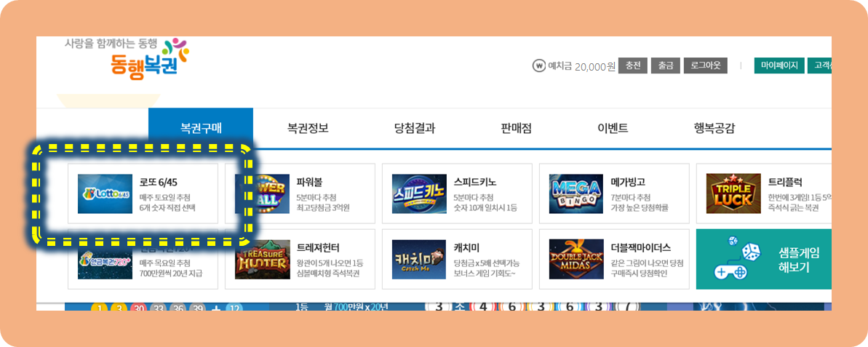Open the 스피드키노 title link
The height and width of the screenshot is (347, 868).
tap(475, 183)
